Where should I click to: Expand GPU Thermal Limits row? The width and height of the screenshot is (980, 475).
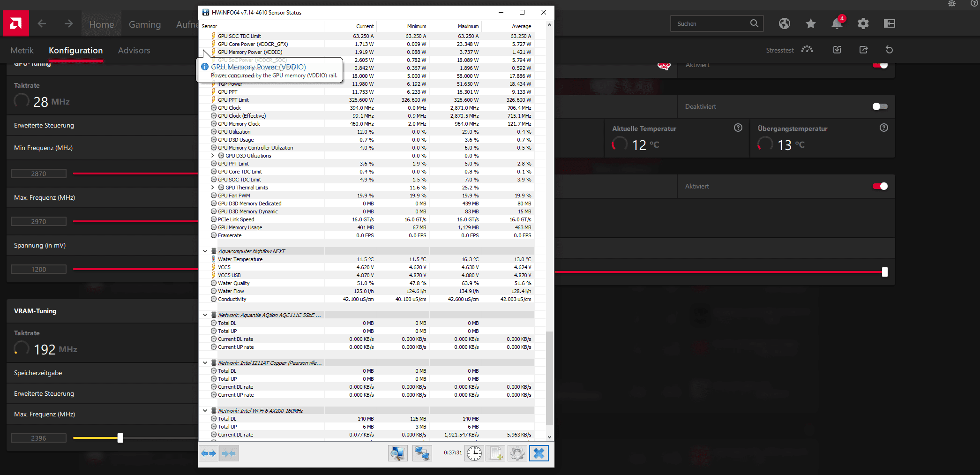[x=212, y=188]
